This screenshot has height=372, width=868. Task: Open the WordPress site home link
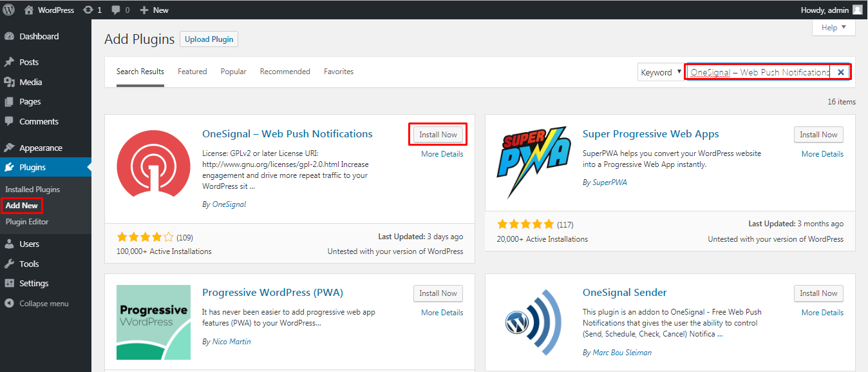tap(49, 10)
